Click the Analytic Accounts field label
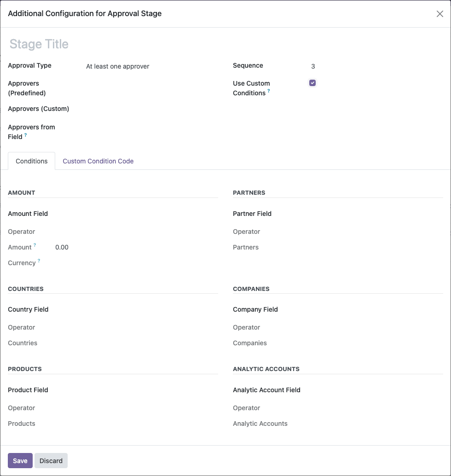 (260, 424)
